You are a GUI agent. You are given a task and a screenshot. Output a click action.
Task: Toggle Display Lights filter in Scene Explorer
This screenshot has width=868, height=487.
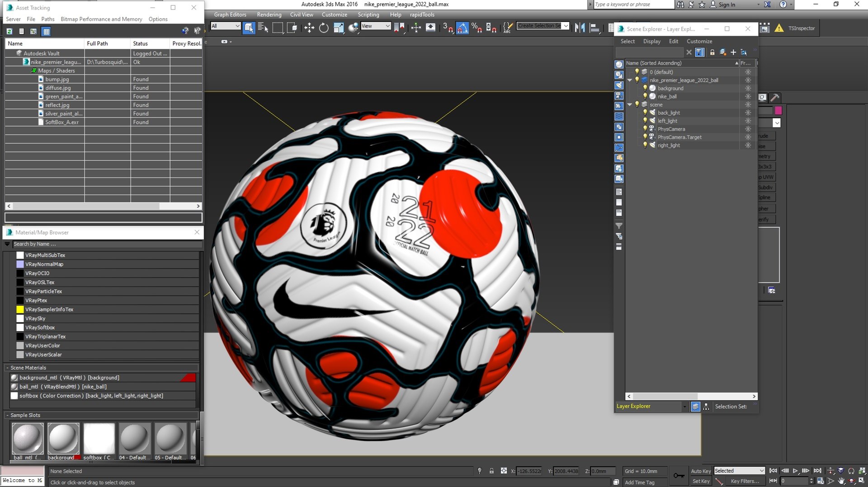tap(619, 85)
